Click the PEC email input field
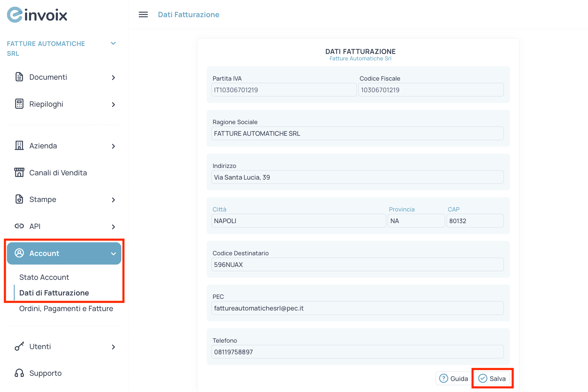 pos(357,308)
